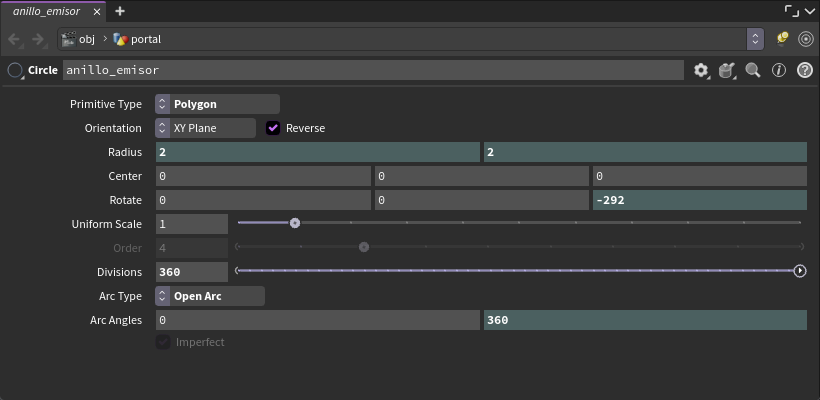Click the Center Z field
820x400 pixels.
coord(700,176)
